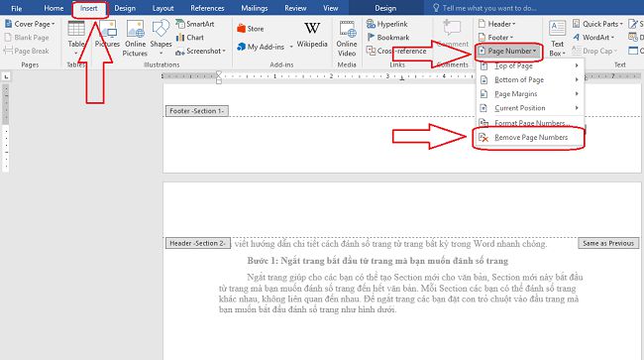
Task: Expand Page Margins submenu
Action: 530,94
